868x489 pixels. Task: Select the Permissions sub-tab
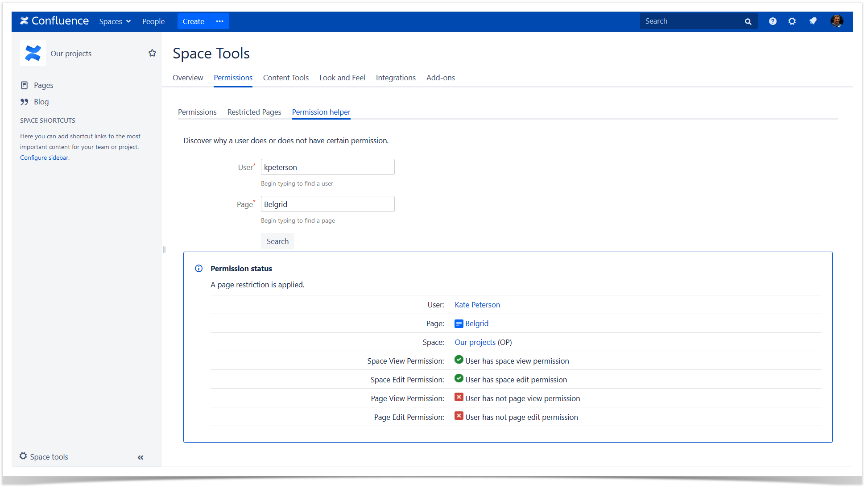coord(197,112)
